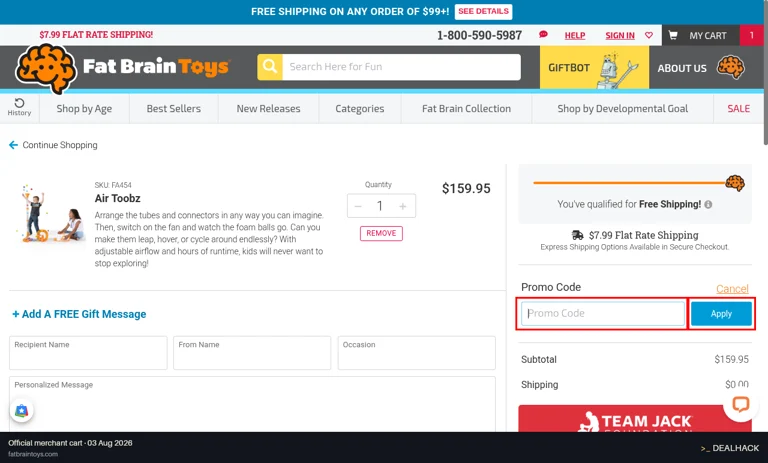This screenshot has height=463, width=768.
Task: Click the wishlist heart icon
Action: [649, 35]
